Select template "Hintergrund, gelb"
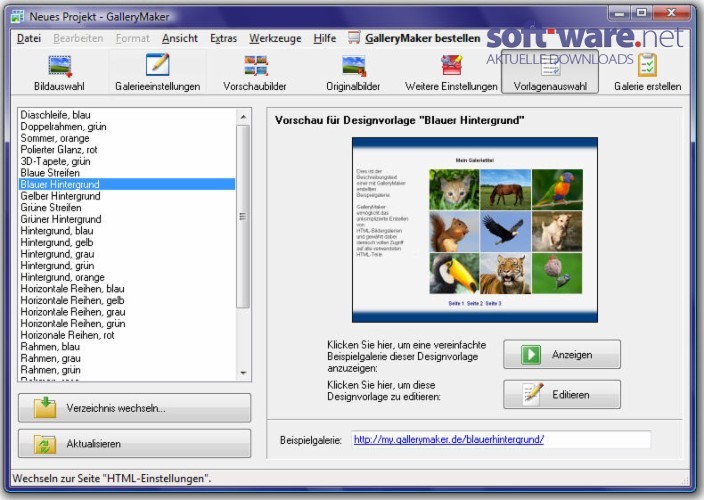This screenshot has width=704, height=500. pos(127,242)
